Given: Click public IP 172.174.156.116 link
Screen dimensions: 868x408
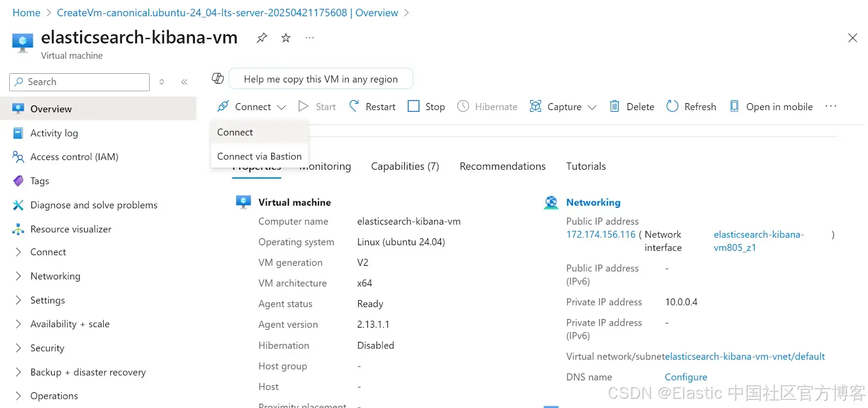Looking at the screenshot, I should (x=601, y=234).
